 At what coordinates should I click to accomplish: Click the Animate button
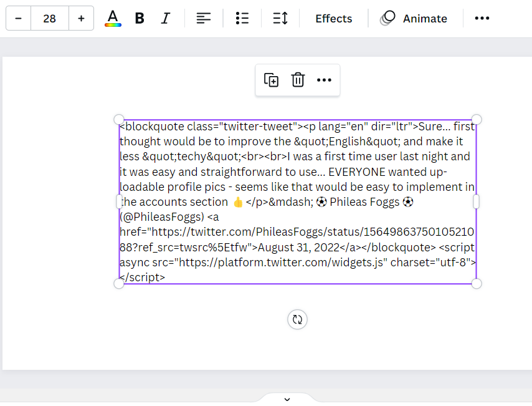[x=414, y=19]
